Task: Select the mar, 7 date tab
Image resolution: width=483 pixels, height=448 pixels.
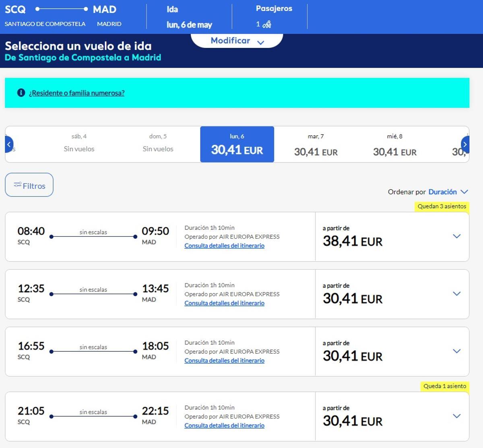Action: [316, 145]
